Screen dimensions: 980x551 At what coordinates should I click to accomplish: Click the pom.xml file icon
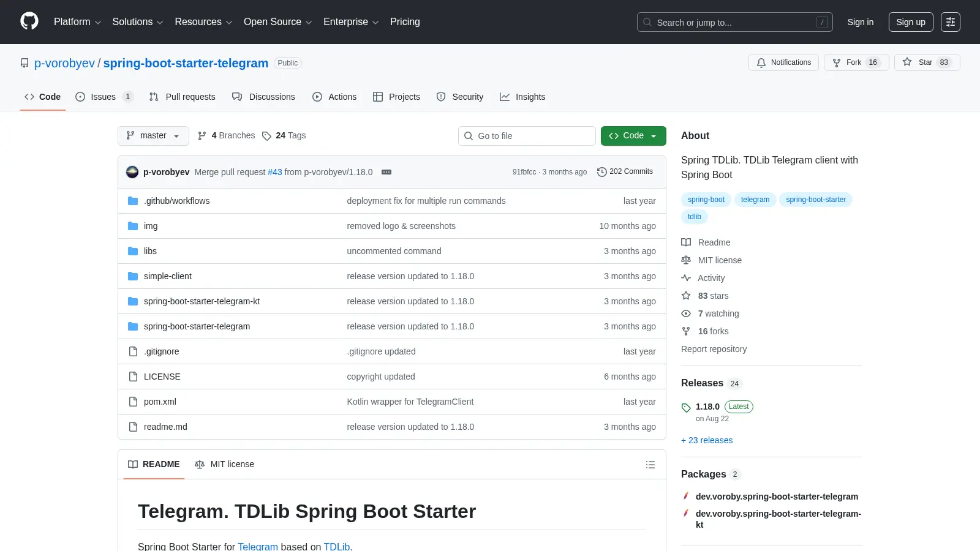click(133, 402)
